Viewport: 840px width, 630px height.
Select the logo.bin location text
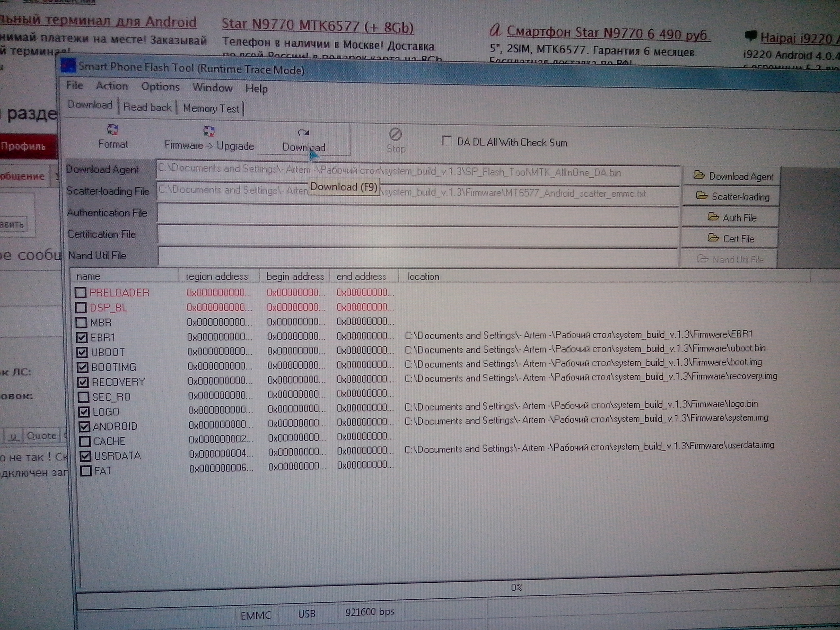tap(581, 405)
